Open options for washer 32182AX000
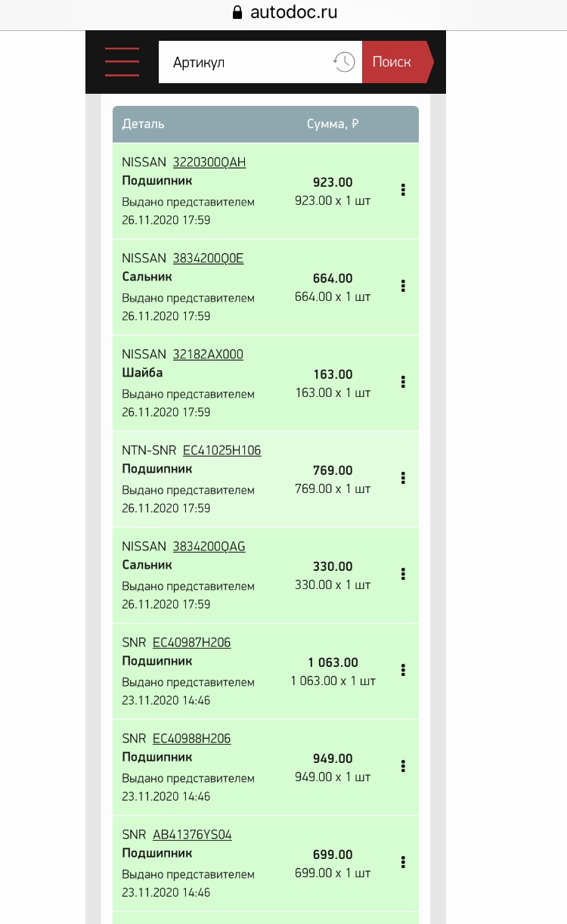The width and height of the screenshot is (567, 924). pyautogui.click(x=404, y=382)
